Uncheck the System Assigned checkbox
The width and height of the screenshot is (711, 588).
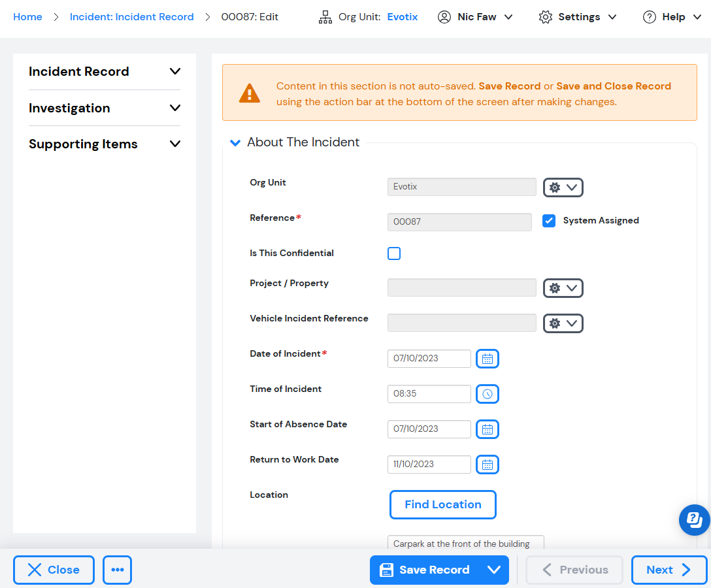coord(549,221)
